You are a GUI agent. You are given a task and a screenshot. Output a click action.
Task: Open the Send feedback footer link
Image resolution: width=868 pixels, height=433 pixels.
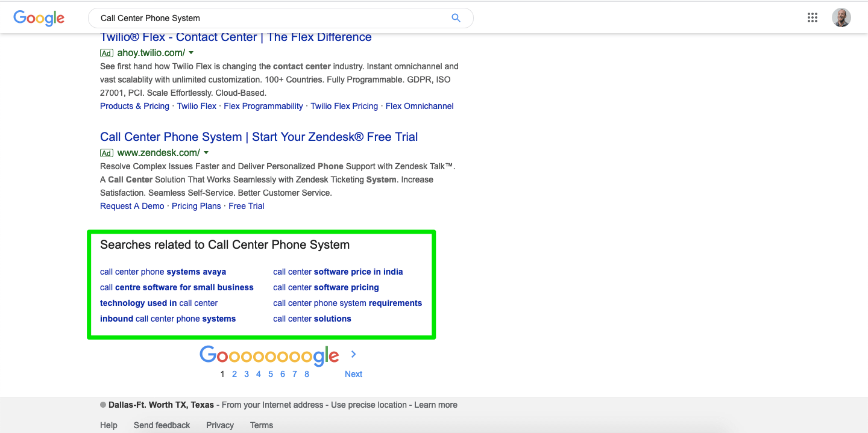[x=162, y=425]
